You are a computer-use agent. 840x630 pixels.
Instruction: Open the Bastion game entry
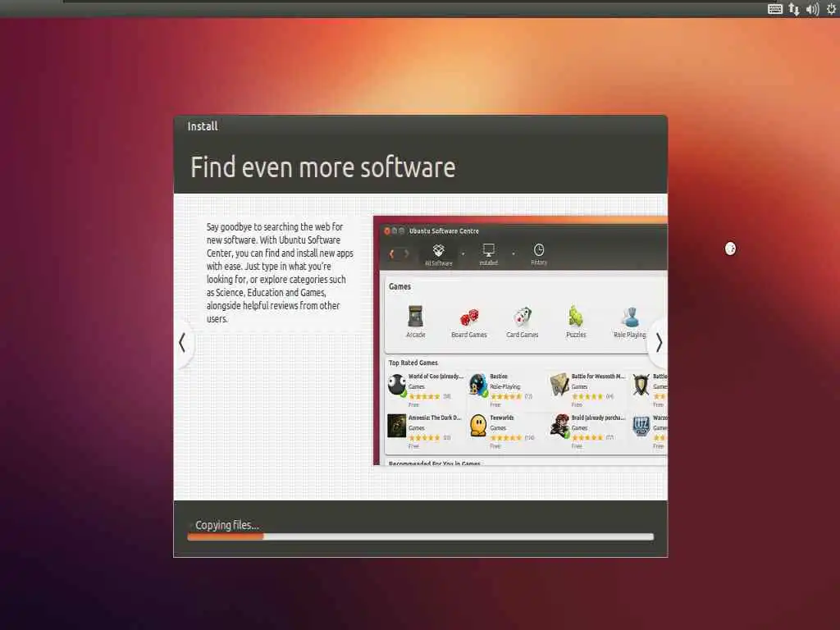tap(501, 390)
